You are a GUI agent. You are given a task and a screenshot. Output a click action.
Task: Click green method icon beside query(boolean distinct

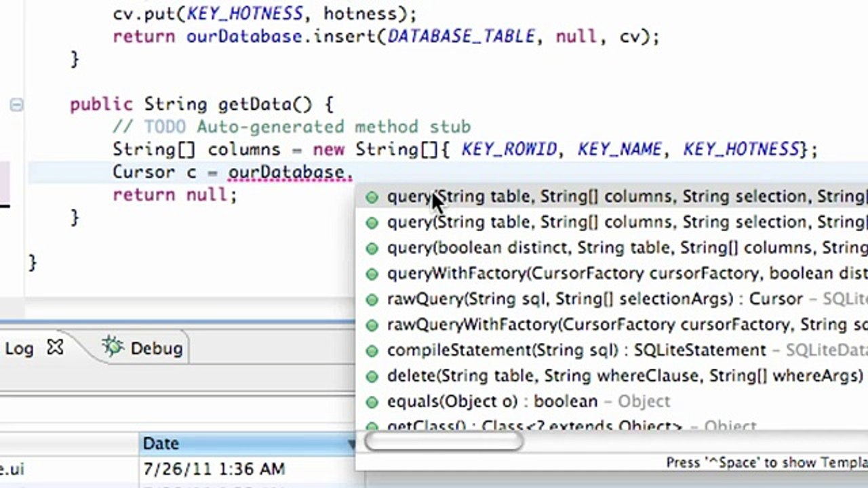(x=372, y=249)
